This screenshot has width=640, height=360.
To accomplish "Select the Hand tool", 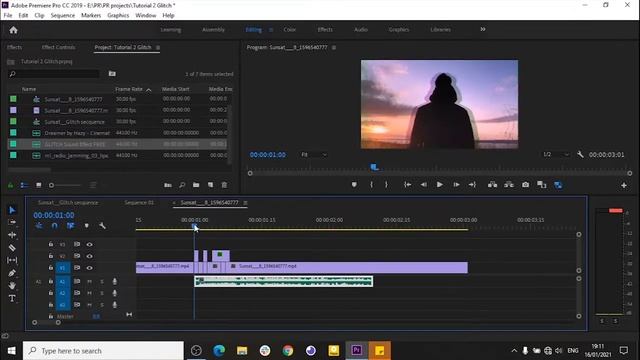I will coord(12,285).
